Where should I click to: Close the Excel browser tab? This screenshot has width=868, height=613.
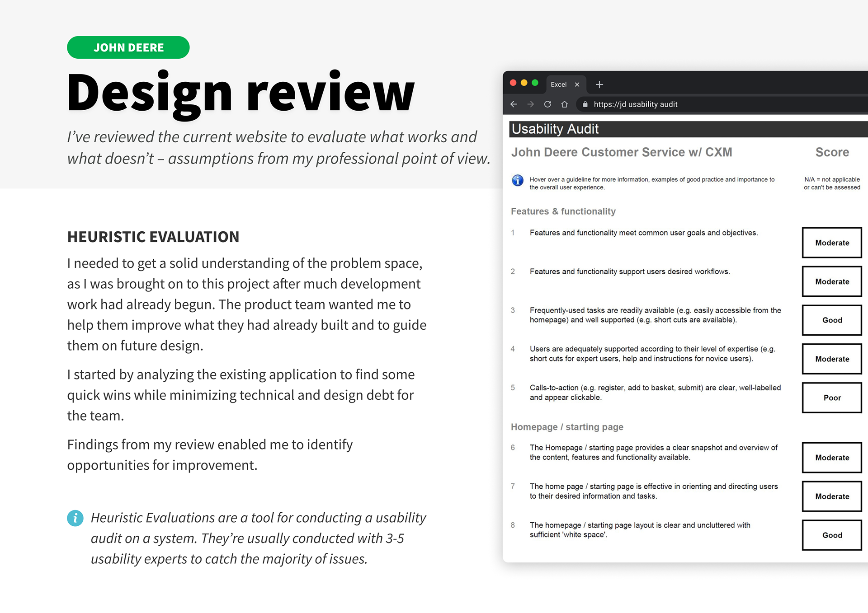(x=577, y=84)
